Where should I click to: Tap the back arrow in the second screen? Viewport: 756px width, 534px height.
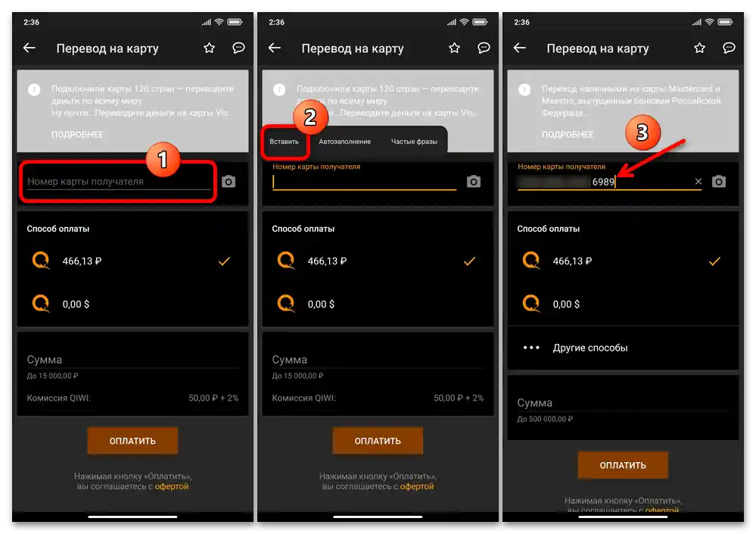point(275,48)
